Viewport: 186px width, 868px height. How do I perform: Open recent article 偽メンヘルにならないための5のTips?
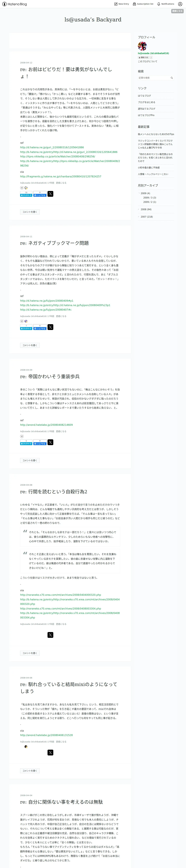[x=156, y=134]
